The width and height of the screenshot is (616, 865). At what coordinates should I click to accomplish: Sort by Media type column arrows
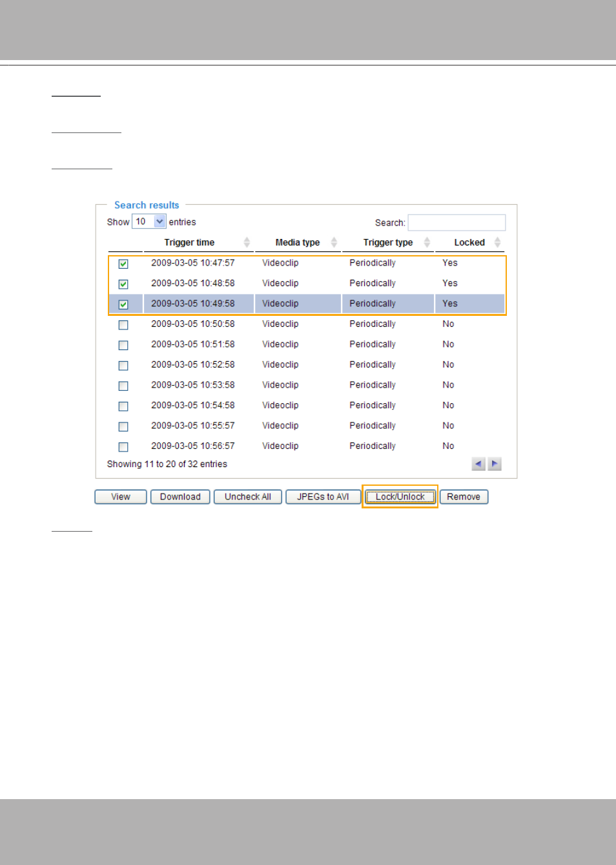[x=334, y=242]
